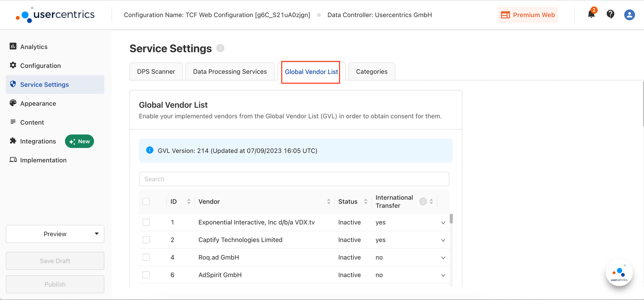The image size is (644, 300).
Task: Click the New badge beside Integrations
Action: [x=79, y=141]
